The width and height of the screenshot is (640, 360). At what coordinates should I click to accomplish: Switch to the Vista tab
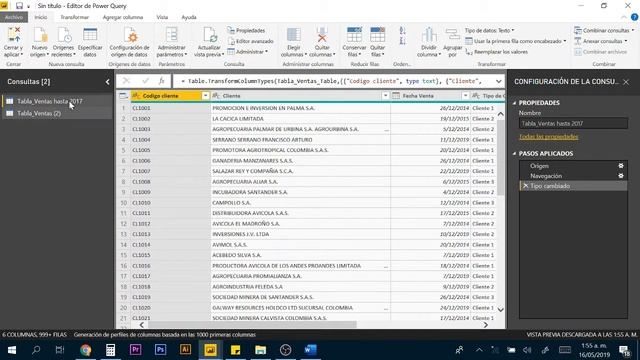tap(162, 17)
